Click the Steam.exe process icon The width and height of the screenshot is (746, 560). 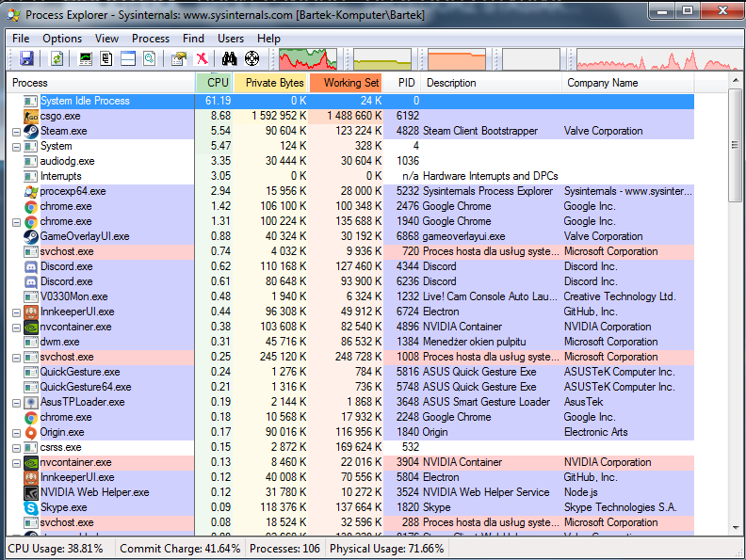[x=31, y=131]
